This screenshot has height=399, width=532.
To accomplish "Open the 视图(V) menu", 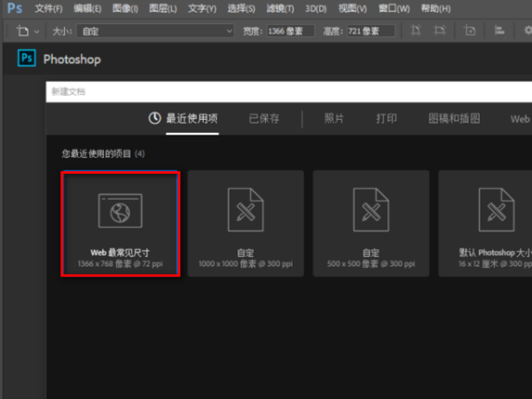I will (353, 9).
